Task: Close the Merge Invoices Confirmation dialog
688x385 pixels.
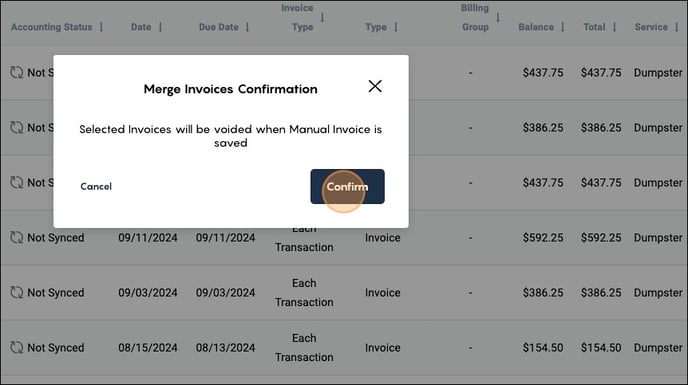Action: coord(375,86)
